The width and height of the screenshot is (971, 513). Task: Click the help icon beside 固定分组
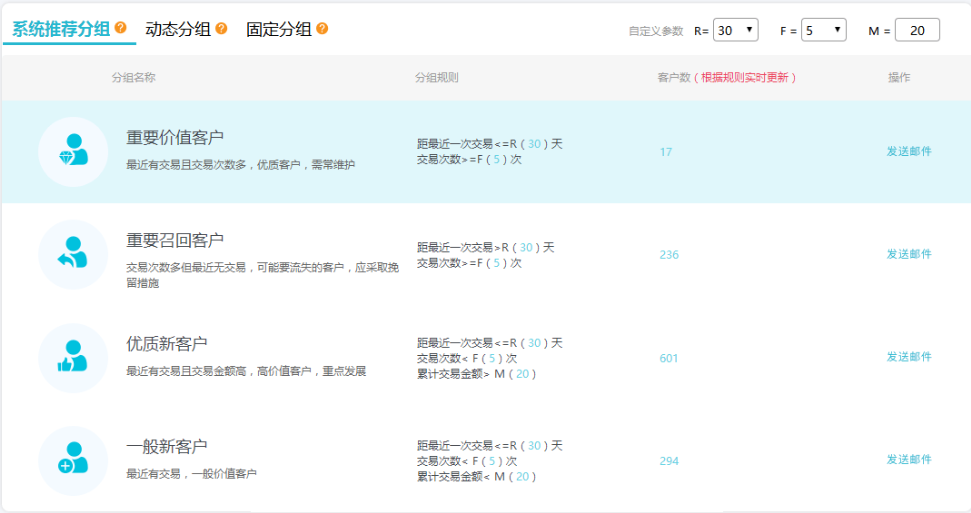pyautogui.click(x=322, y=28)
